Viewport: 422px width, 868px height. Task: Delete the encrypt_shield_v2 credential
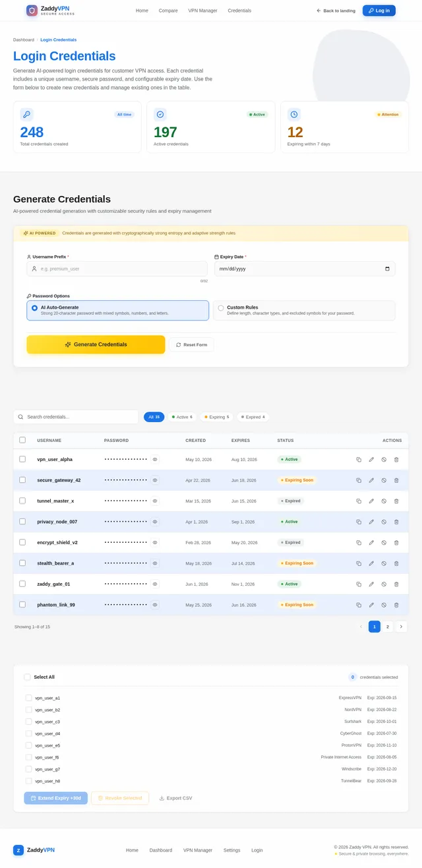[x=396, y=542]
